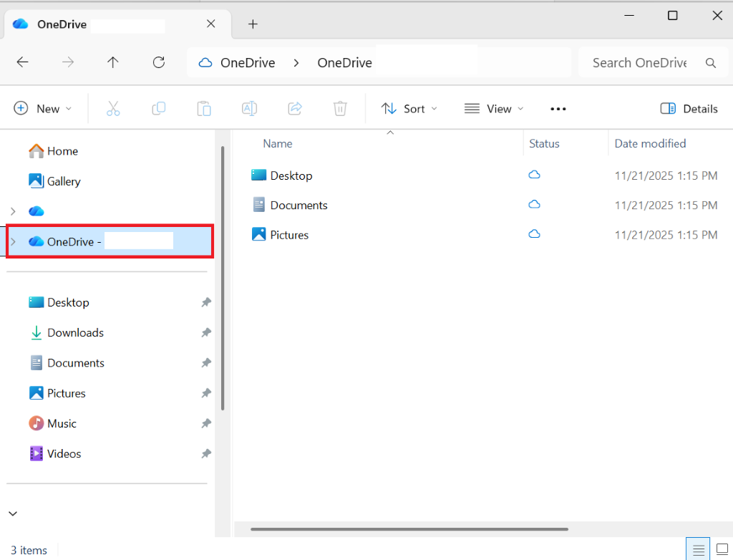Click the Delete icon on the toolbar
The image size is (733, 560).
pyautogui.click(x=340, y=108)
